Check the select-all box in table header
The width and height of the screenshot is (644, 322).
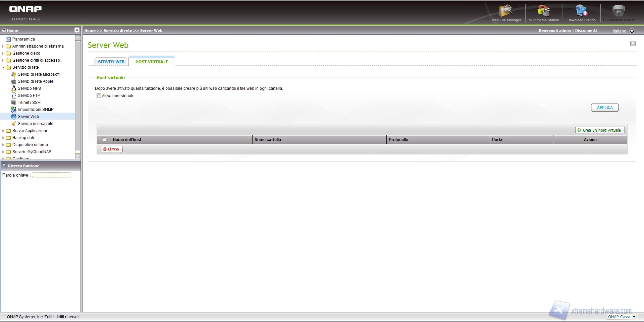pos(104,140)
